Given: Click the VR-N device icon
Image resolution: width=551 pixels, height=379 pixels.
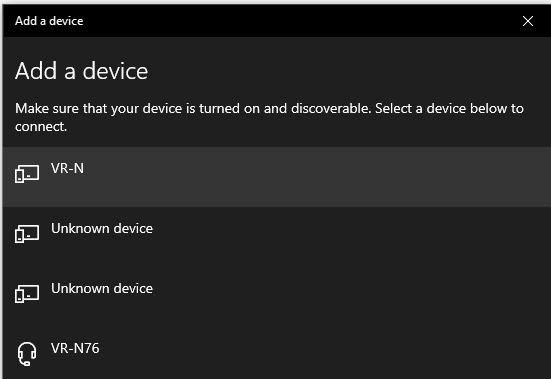Looking at the screenshot, I should pos(27,174).
